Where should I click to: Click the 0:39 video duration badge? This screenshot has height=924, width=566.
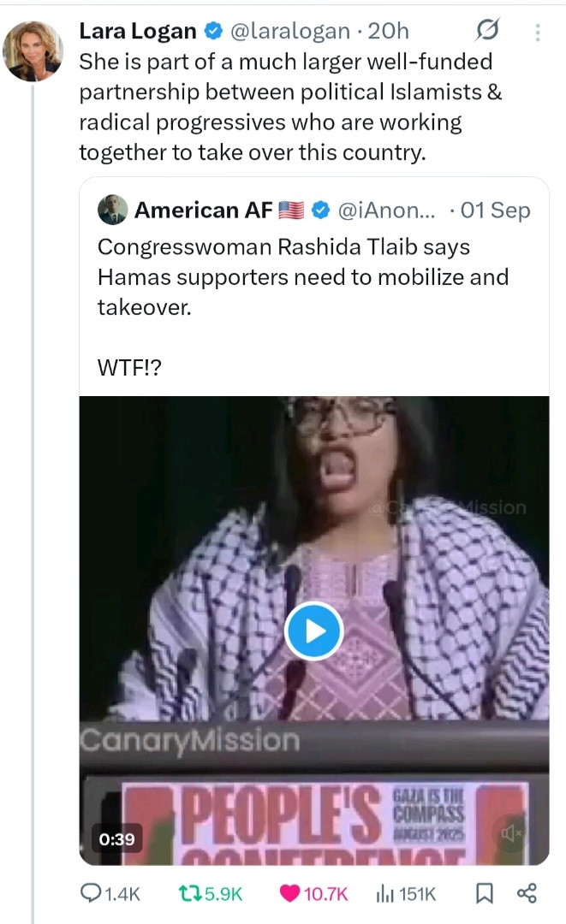pyautogui.click(x=116, y=838)
